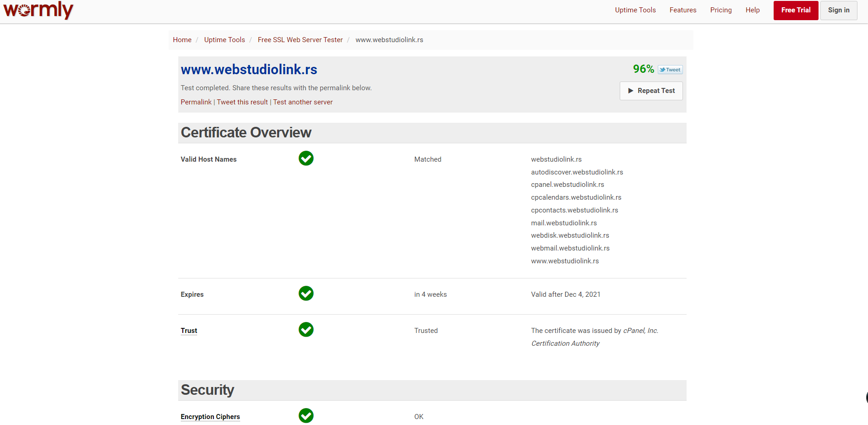The height and width of the screenshot is (425, 868).
Task: Select host name webmail.webstudiolink.rs
Action: click(570, 248)
